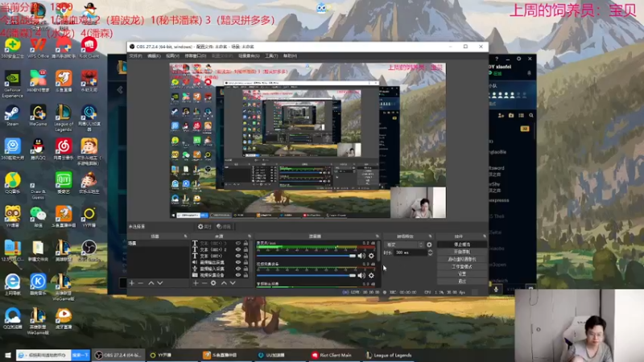
Task: Open 视频采集设备 mixer track settings gear
Action: pyautogui.click(x=371, y=275)
